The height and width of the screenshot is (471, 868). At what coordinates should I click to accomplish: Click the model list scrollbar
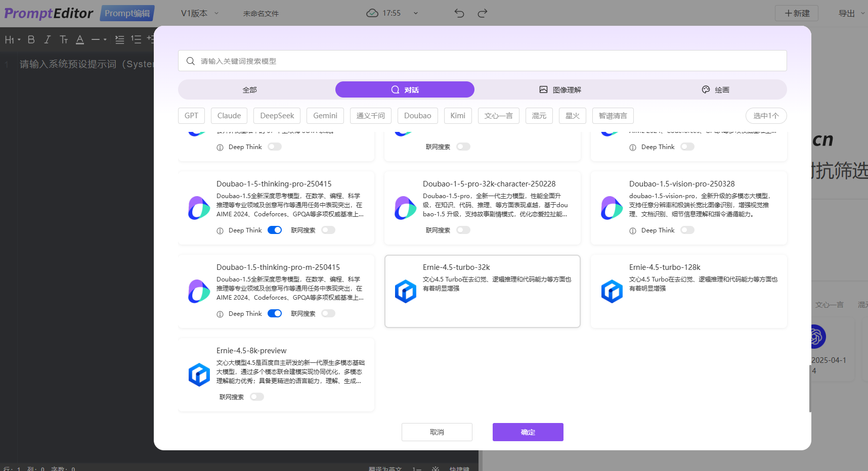click(810, 388)
